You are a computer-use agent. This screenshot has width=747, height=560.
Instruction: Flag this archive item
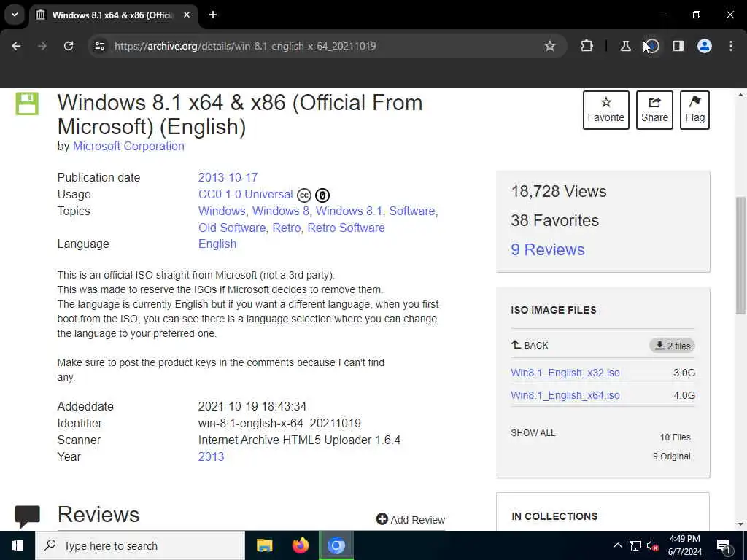(x=694, y=110)
